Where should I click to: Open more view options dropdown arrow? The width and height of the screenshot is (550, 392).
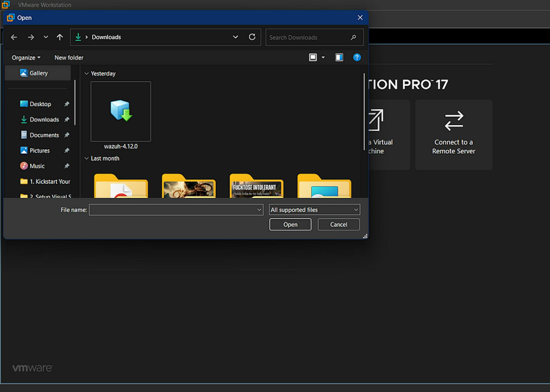tap(323, 57)
